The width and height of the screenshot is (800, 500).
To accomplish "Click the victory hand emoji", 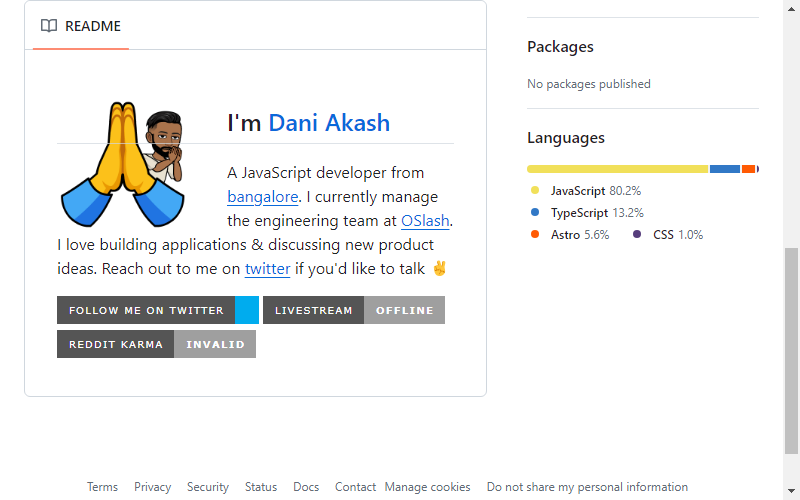I will click(x=439, y=268).
